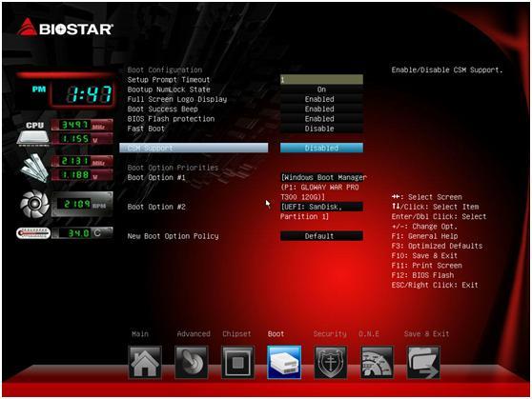Open Boot Option #2 UEFI SanDisk list
The image size is (532, 399).
[321, 211]
